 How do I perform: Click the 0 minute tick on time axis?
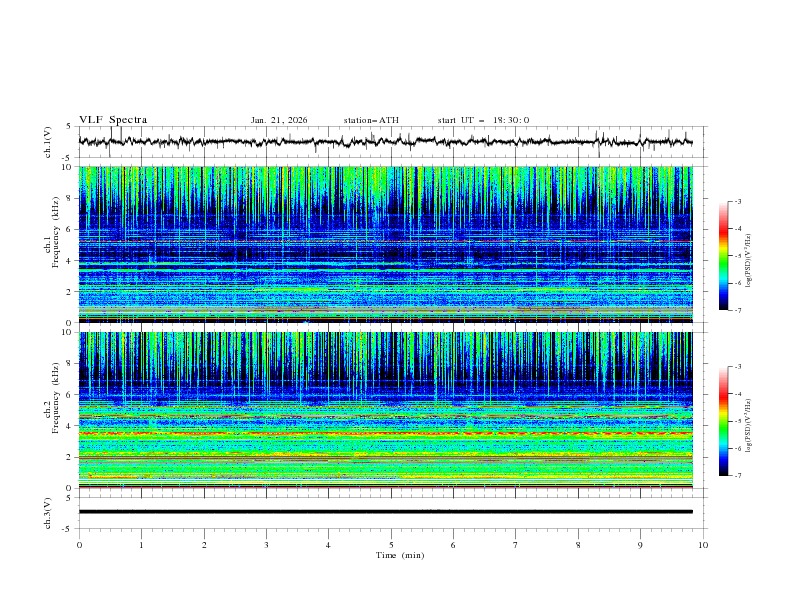coord(79,545)
